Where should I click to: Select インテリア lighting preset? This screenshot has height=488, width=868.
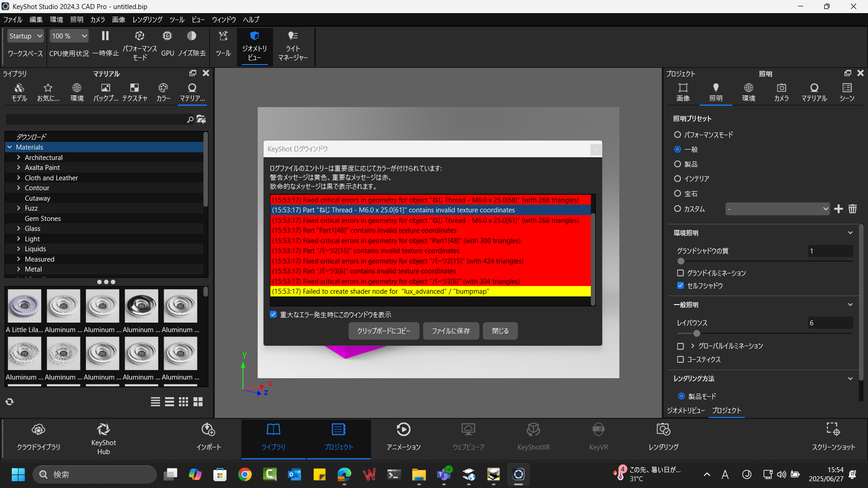tap(677, 178)
